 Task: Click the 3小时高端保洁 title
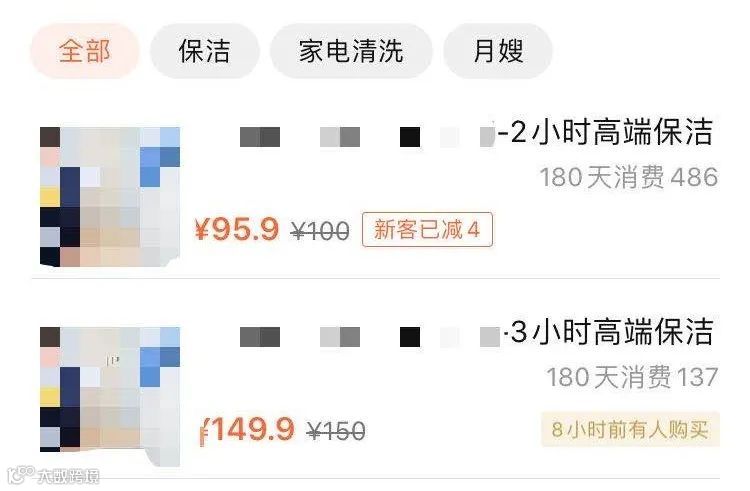coord(609,332)
